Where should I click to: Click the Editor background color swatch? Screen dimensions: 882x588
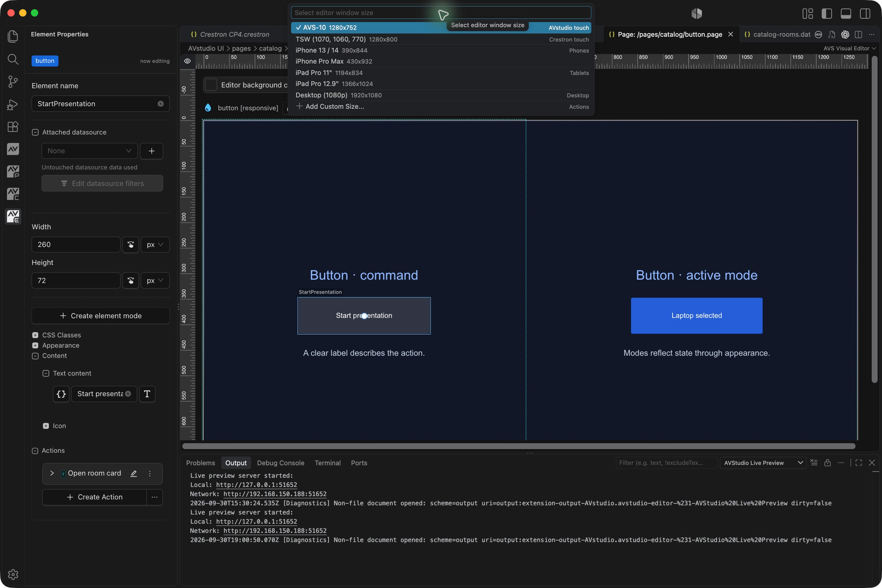pos(211,85)
